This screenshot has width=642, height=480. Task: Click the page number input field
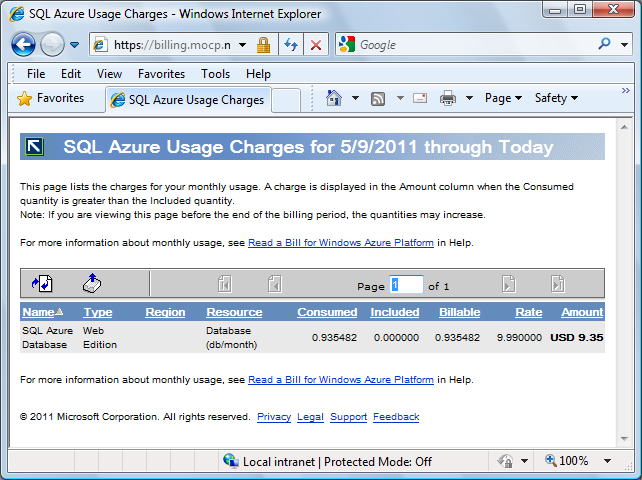tap(407, 285)
